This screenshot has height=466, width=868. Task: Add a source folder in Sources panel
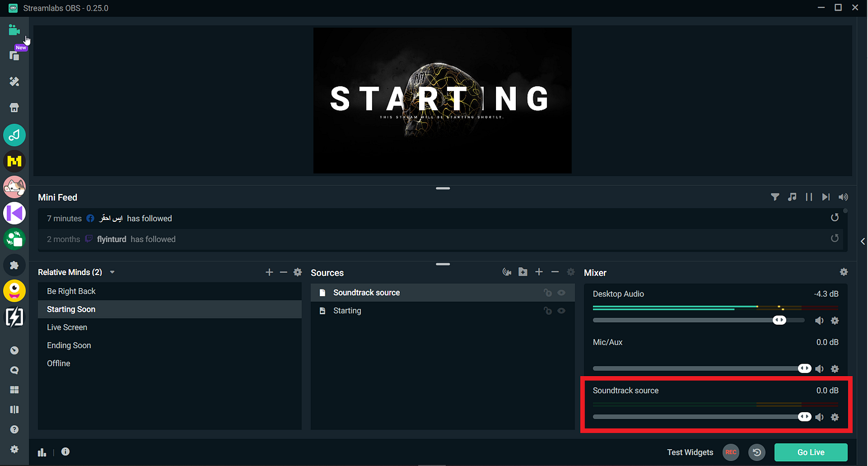click(x=523, y=272)
